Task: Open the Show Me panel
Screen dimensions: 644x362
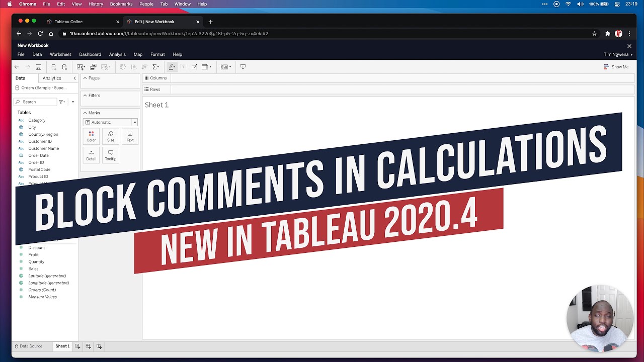Action: (x=616, y=67)
